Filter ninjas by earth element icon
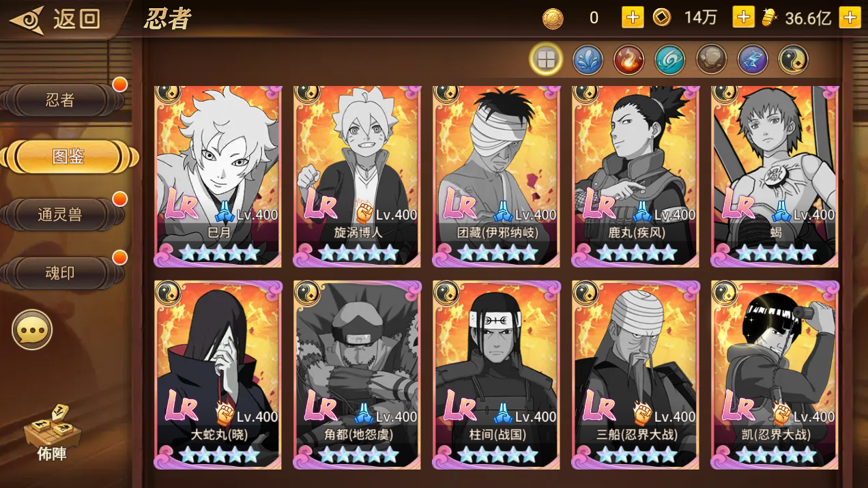The image size is (868, 488). 711,59
